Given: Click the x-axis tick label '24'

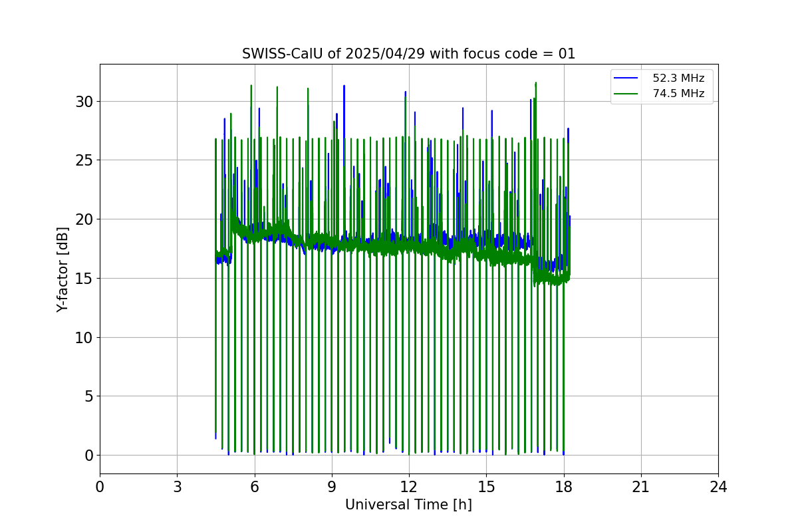Looking at the screenshot, I should 718,486.
